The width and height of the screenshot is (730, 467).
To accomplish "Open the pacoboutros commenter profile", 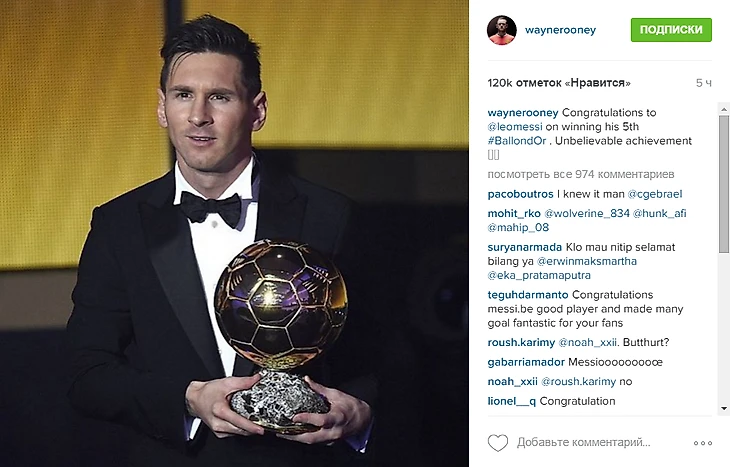I will tap(520, 194).
